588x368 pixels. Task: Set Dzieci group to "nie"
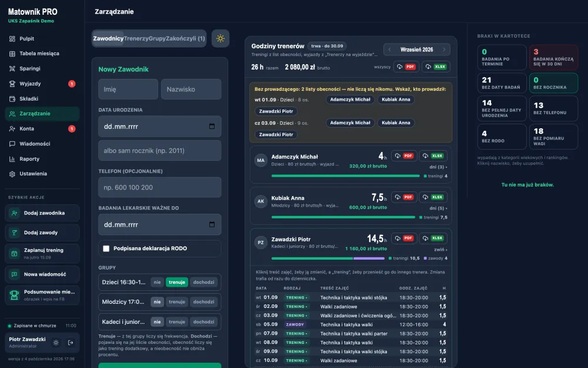click(x=157, y=283)
